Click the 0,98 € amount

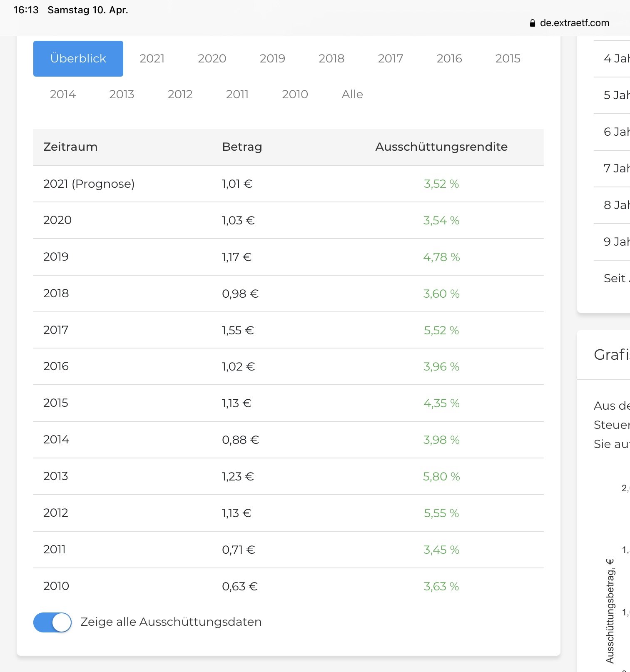[x=240, y=294]
